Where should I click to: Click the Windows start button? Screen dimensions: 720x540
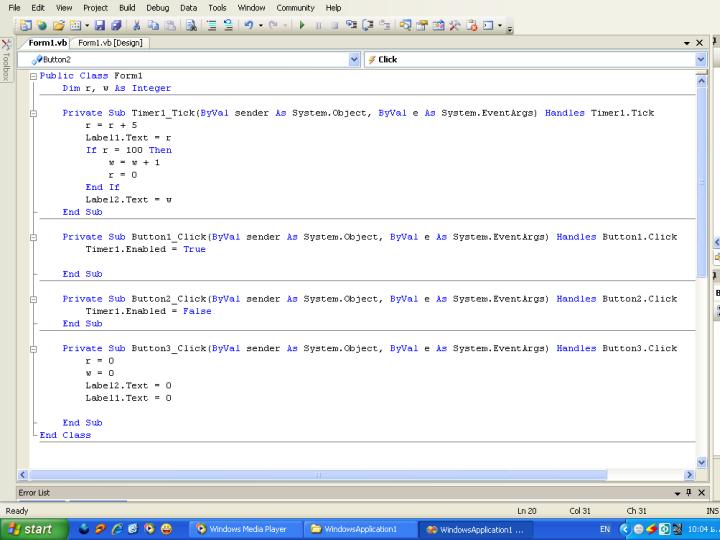(34, 529)
